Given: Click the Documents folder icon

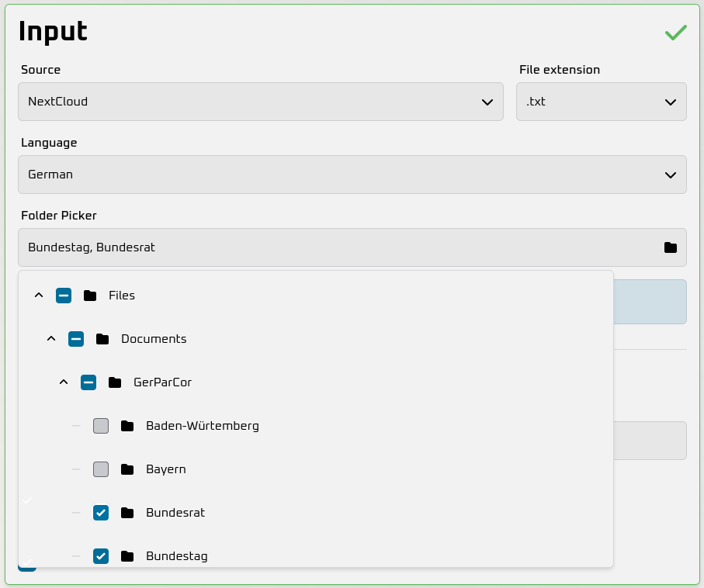Looking at the screenshot, I should pos(102,339).
